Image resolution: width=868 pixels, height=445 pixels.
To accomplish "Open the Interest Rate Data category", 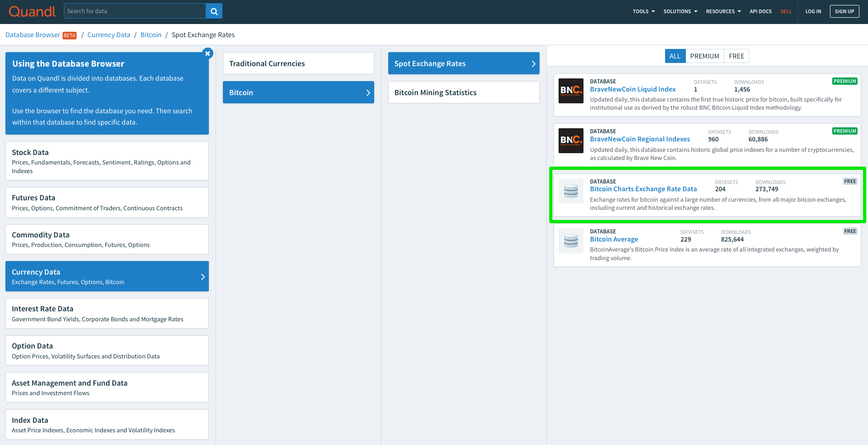I will click(107, 313).
